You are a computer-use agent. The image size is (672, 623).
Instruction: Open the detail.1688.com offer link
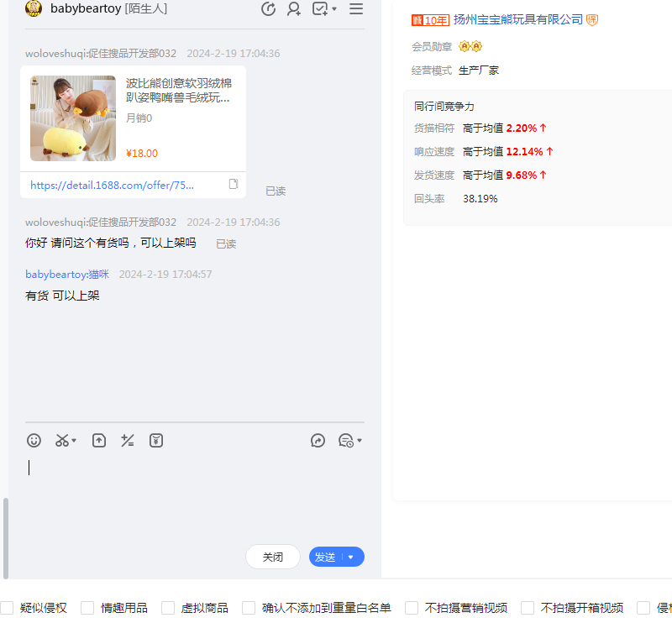click(112, 185)
